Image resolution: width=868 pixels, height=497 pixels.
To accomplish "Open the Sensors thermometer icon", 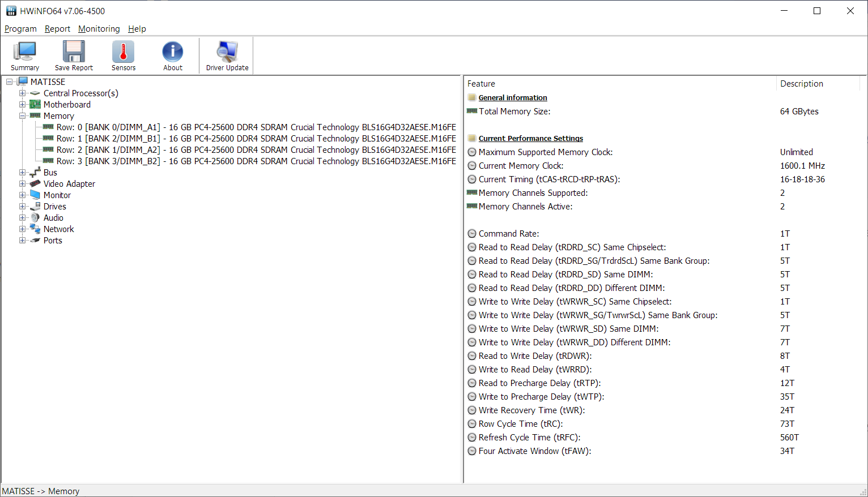I will click(x=124, y=55).
